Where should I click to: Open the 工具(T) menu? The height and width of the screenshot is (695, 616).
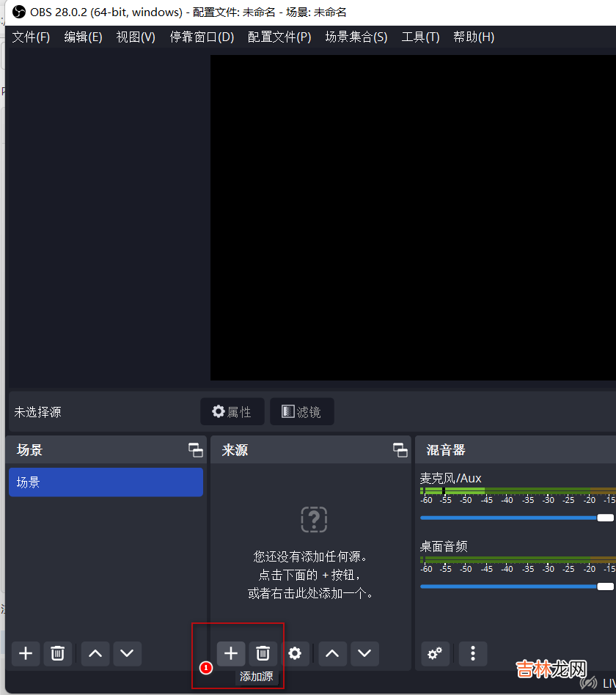point(420,37)
